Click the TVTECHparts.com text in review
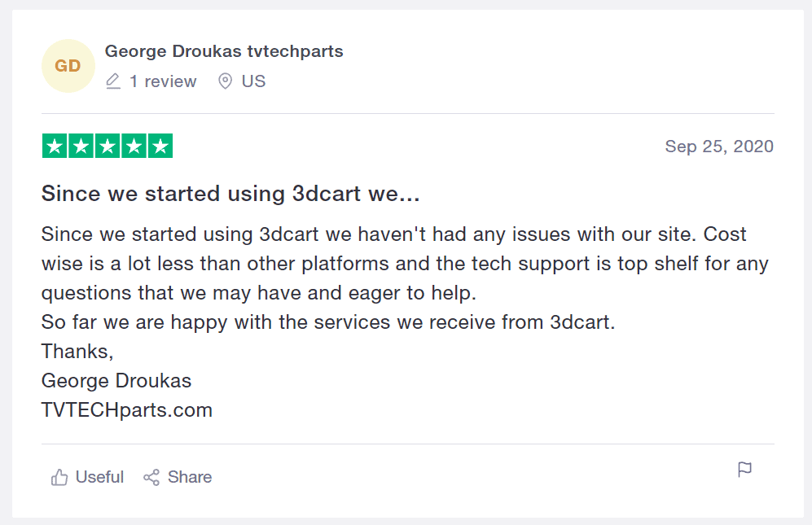This screenshot has width=812, height=525. pos(127,410)
